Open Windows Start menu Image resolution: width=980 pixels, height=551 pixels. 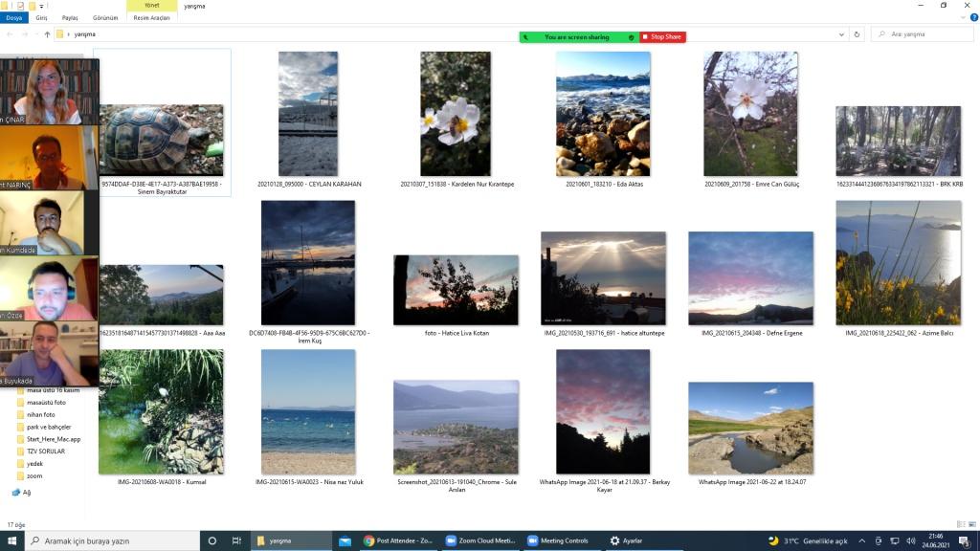pos(11,540)
